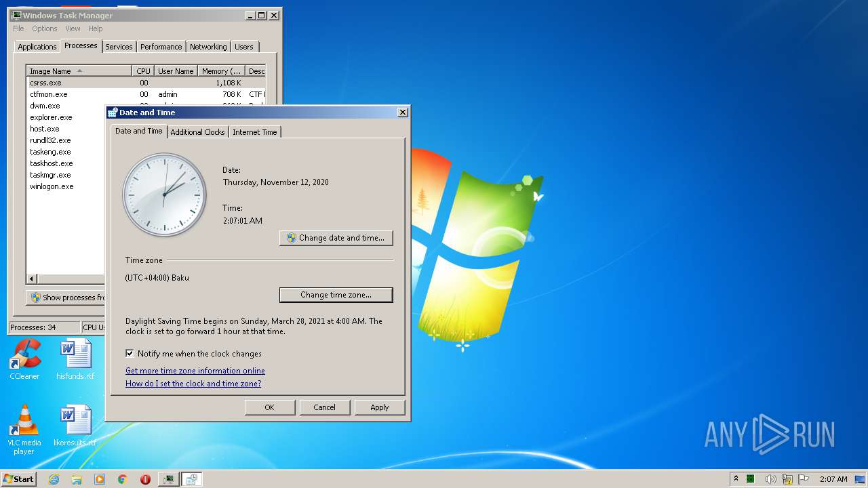Open Google Chrome from the taskbar

pyautogui.click(x=123, y=479)
